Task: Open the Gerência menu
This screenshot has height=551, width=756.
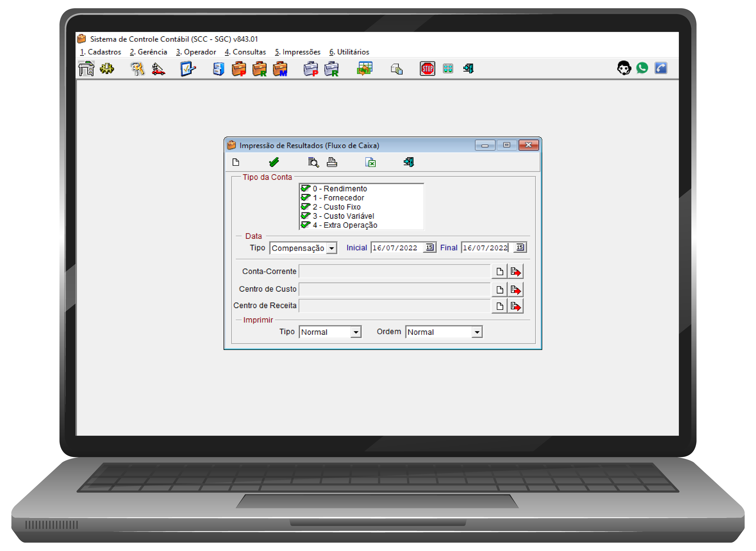Action: coord(148,52)
